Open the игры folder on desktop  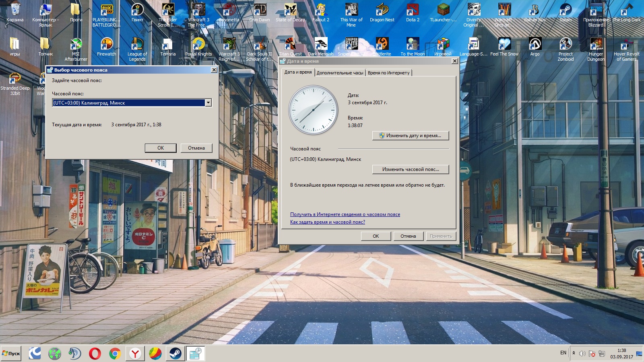(x=15, y=47)
